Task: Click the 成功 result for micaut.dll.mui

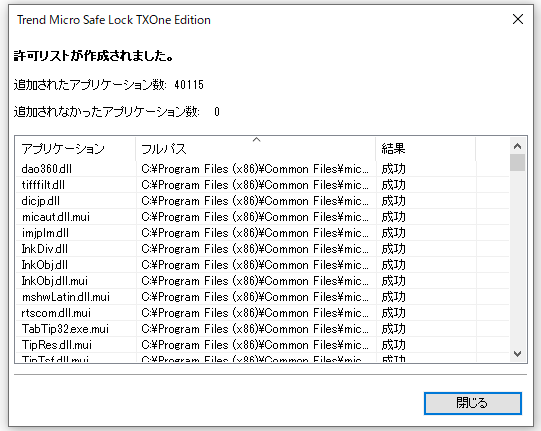Action: [x=393, y=217]
